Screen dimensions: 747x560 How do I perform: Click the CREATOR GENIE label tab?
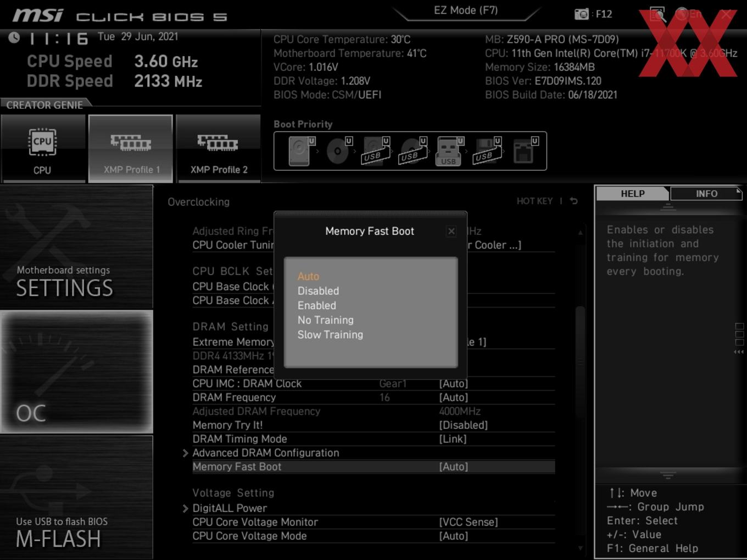click(x=44, y=105)
